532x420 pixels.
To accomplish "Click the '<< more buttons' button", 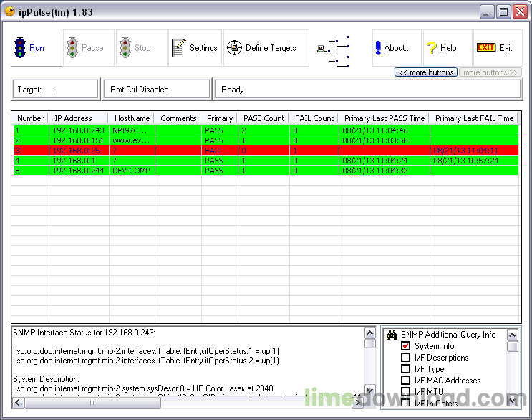I will (426, 72).
